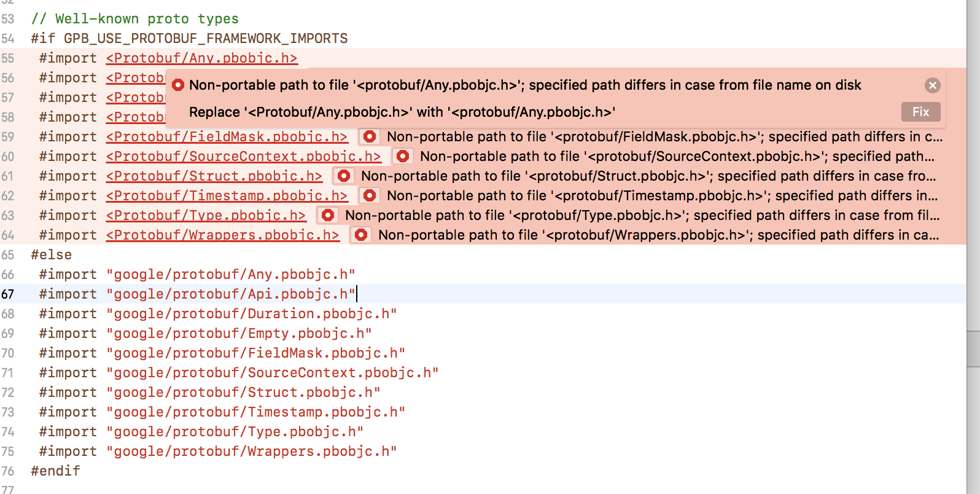The height and width of the screenshot is (494, 980).
Task: Click the '// Well-known proto types' comment
Action: (x=135, y=18)
